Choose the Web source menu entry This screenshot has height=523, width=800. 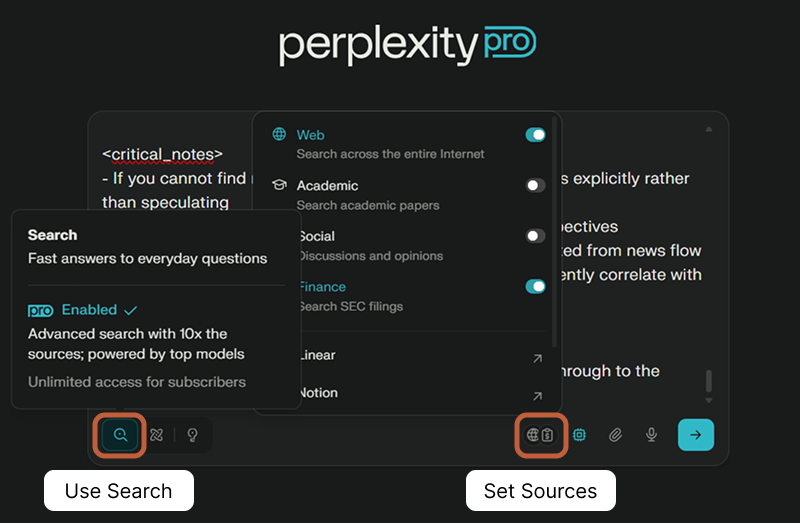click(310, 135)
